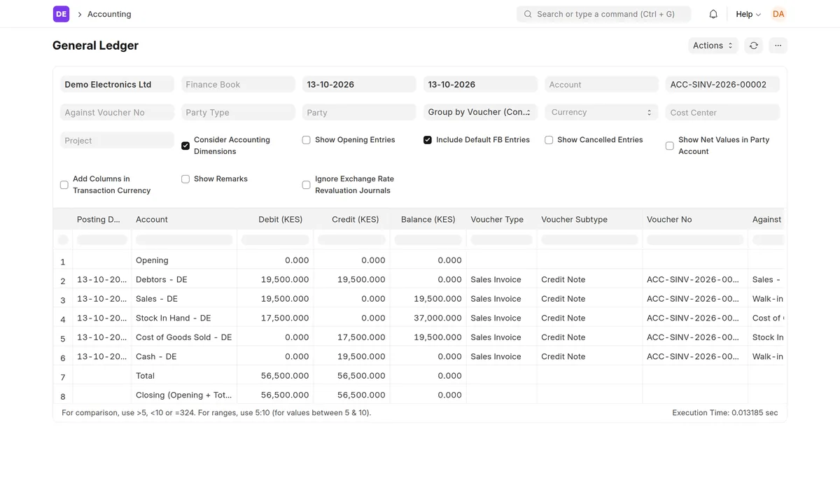Viewport: 840px width, 504px height.
Task: Click the Project filter field
Action: (x=117, y=140)
